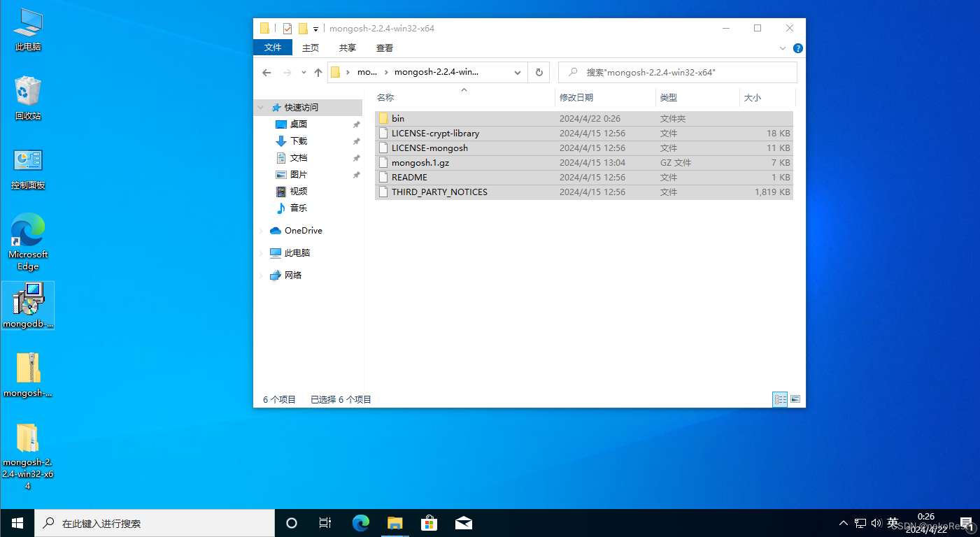This screenshot has width=980, height=537.
Task: Sort files by the 修改日期 column header
Action: tap(606, 98)
